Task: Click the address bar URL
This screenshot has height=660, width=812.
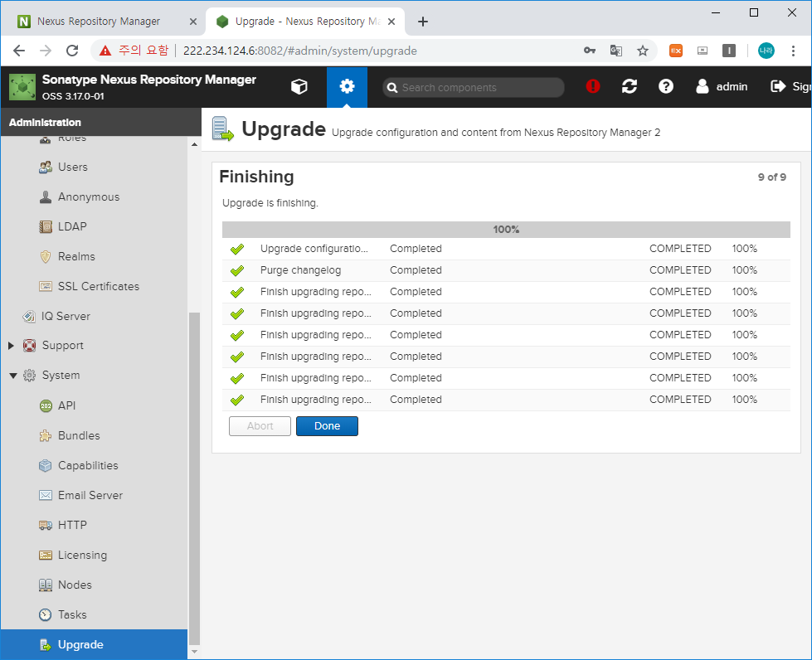Action: click(x=300, y=51)
